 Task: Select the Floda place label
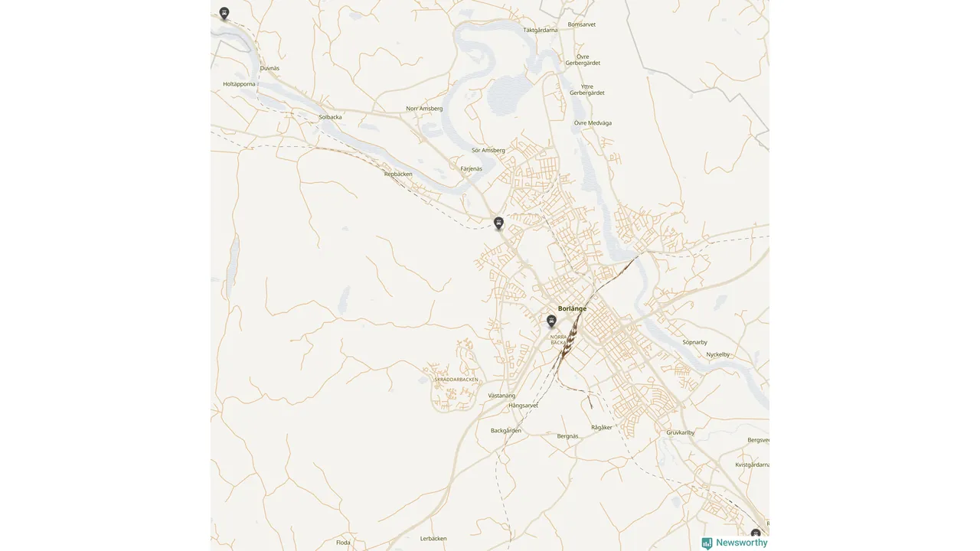(343, 543)
